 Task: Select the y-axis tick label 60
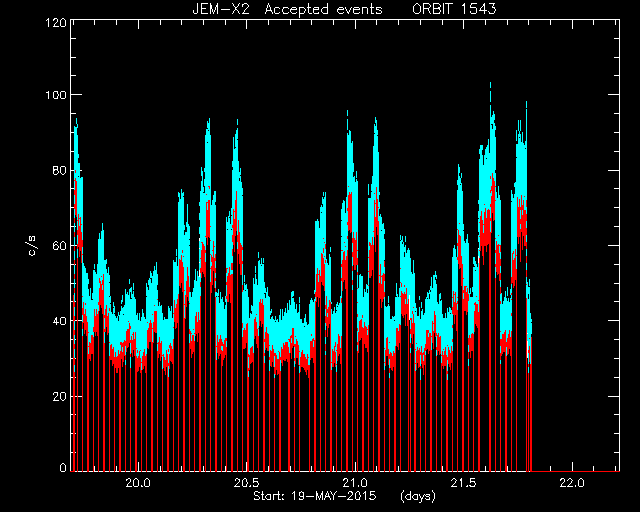click(60, 245)
